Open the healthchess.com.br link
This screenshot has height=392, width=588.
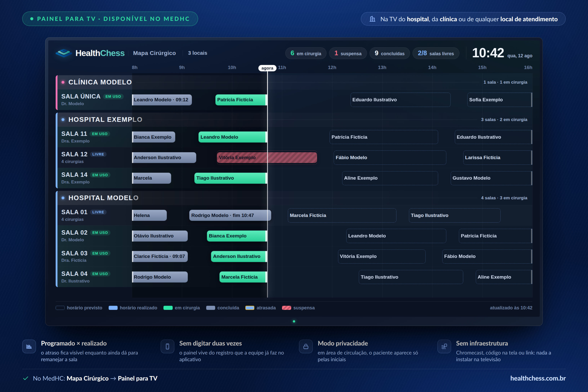tap(538, 378)
